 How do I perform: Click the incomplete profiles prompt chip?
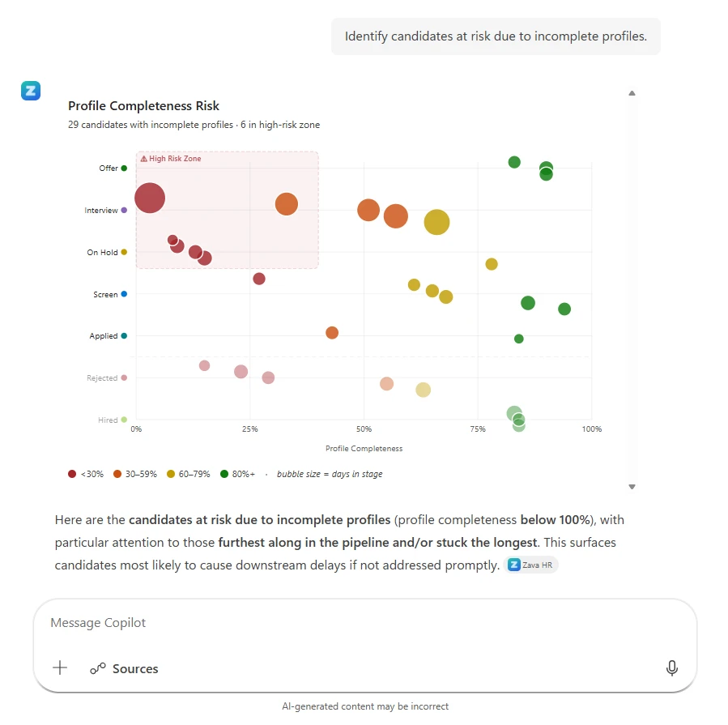click(496, 36)
